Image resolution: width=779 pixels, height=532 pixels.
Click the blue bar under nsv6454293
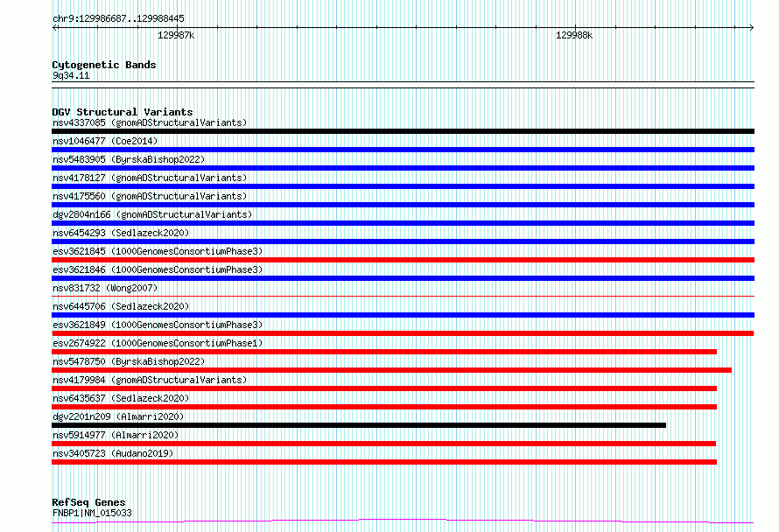[403, 241]
